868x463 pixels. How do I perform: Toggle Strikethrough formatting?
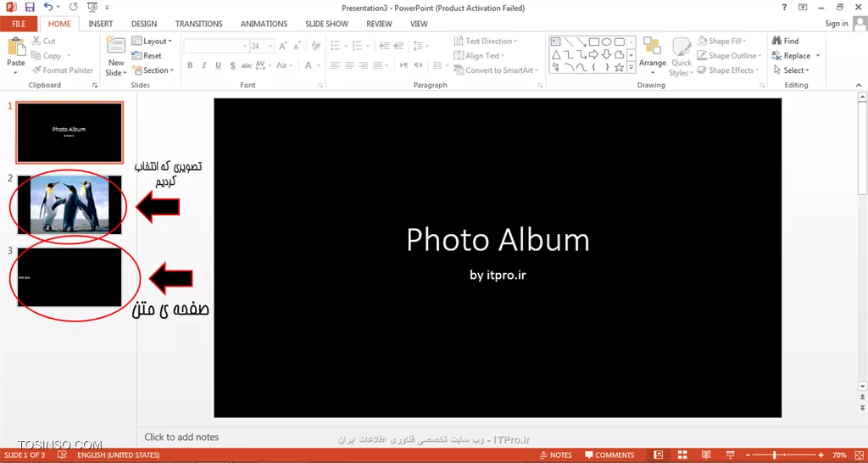click(247, 65)
